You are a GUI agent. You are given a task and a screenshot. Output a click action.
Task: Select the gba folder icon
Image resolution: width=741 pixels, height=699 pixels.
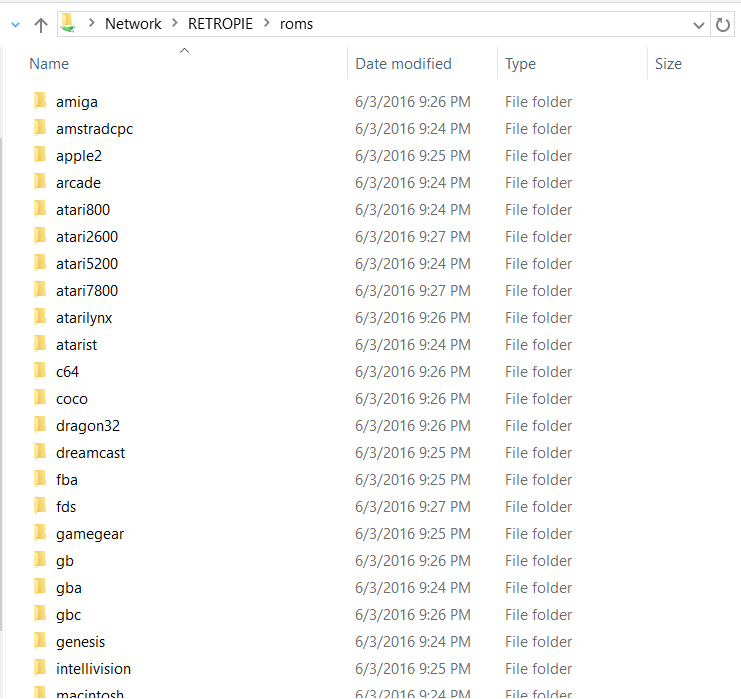41,587
